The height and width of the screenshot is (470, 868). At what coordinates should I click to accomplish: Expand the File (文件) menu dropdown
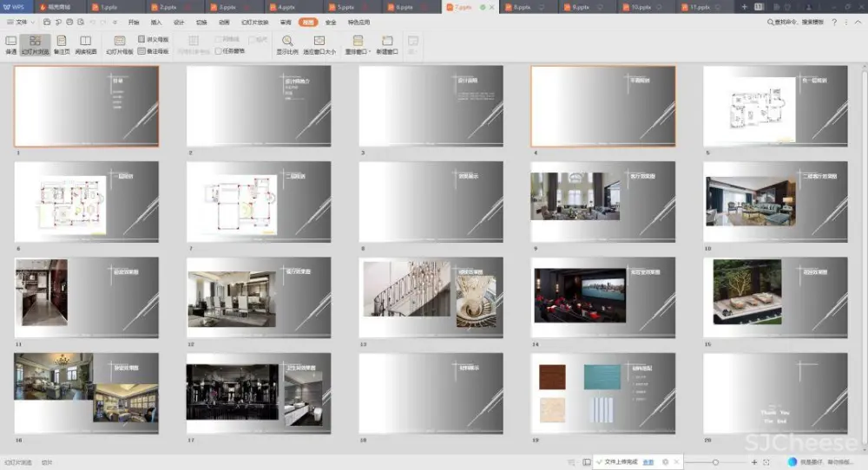pyautogui.click(x=21, y=22)
